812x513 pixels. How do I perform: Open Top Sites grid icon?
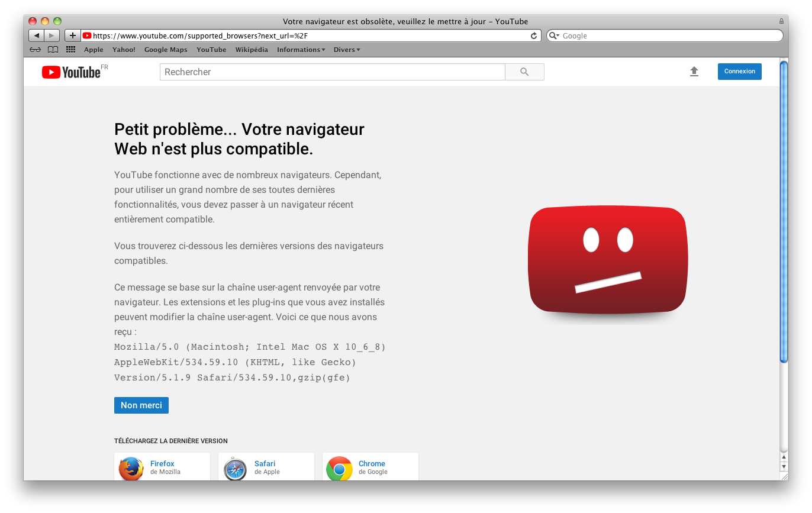point(71,50)
